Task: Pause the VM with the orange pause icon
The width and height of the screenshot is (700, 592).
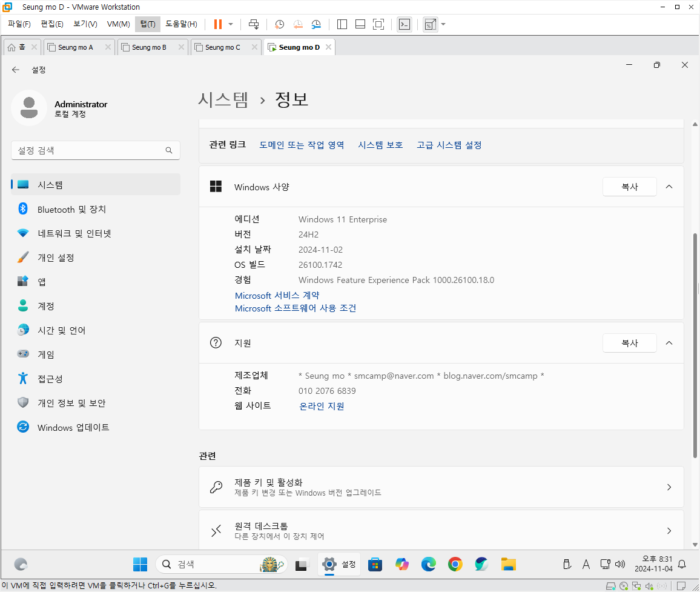Action: click(218, 24)
